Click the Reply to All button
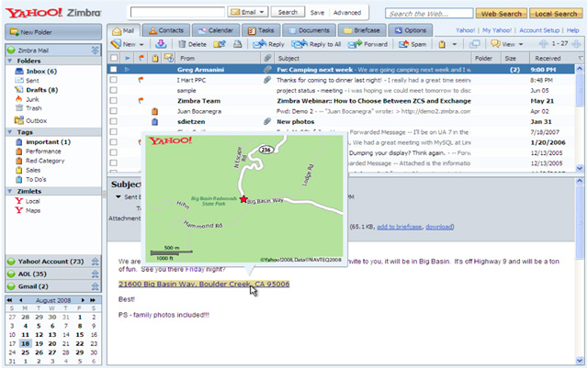Viewport: 588px width, 369px height. tap(316, 44)
